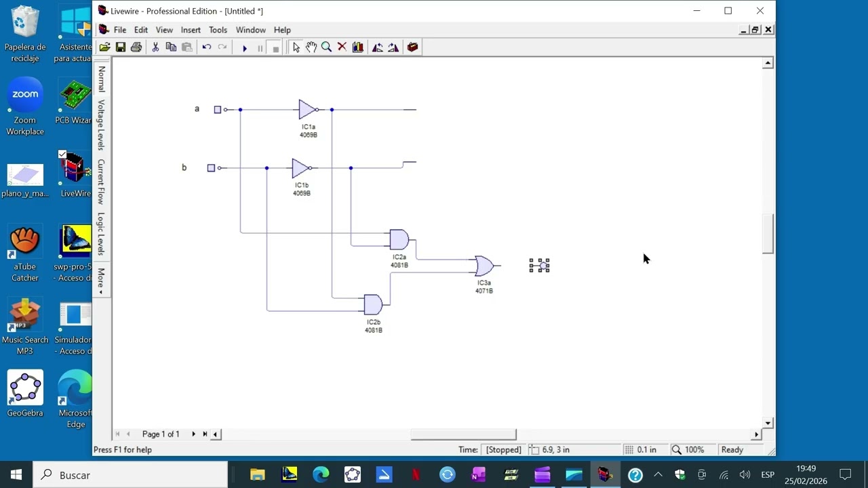This screenshot has width=868, height=488.
Task: Run the simulation with the play button
Action: (x=245, y=48)
